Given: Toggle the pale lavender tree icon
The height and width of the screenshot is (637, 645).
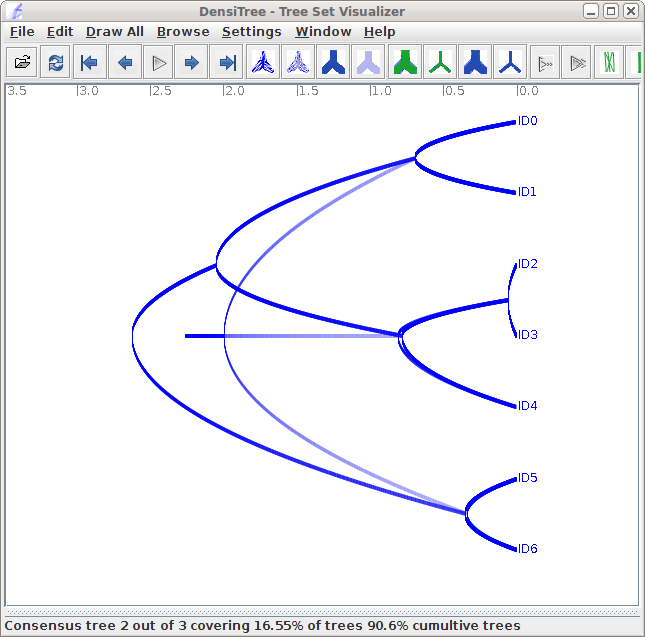Looking at the screenshot, I should [x=369, y=63].
